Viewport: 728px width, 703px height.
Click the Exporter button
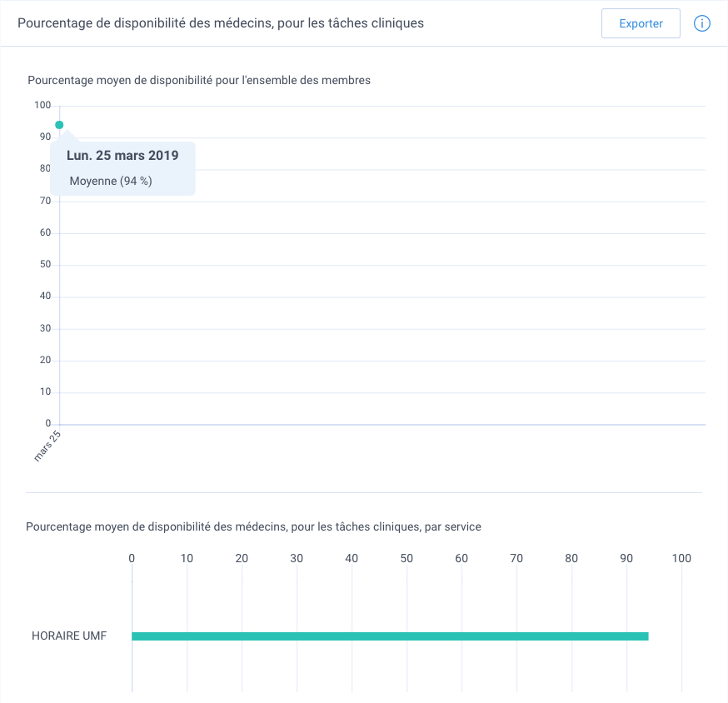click(641, 23)
